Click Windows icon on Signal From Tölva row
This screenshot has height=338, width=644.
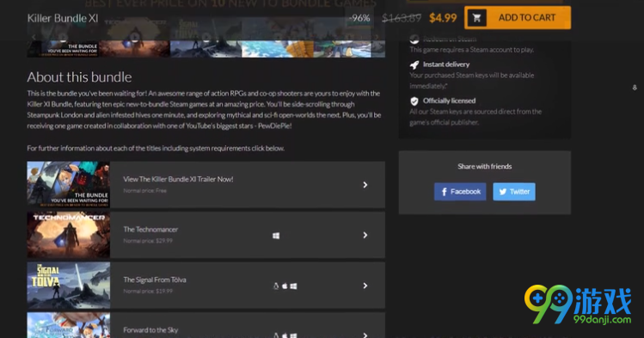click(293, 286)
